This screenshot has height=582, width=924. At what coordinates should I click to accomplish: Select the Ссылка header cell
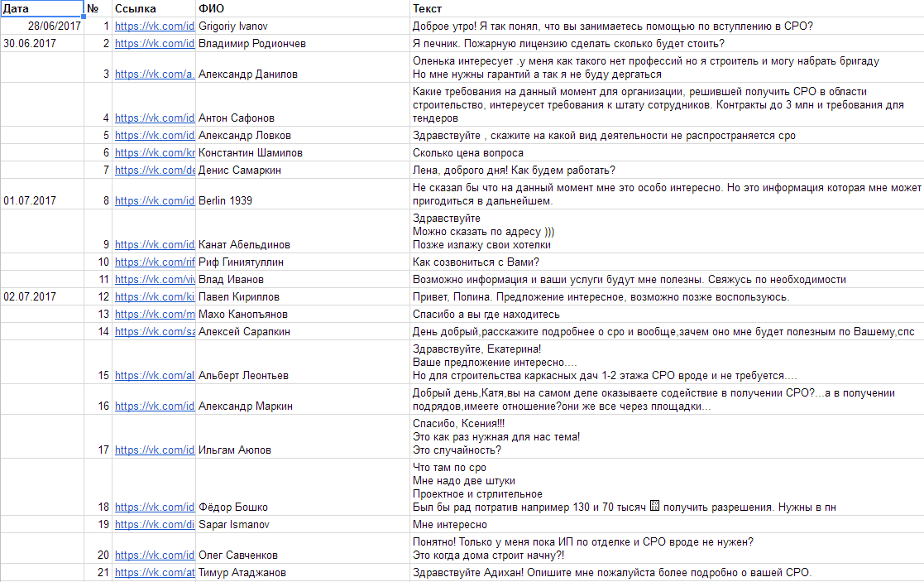[x=154, y=9]
